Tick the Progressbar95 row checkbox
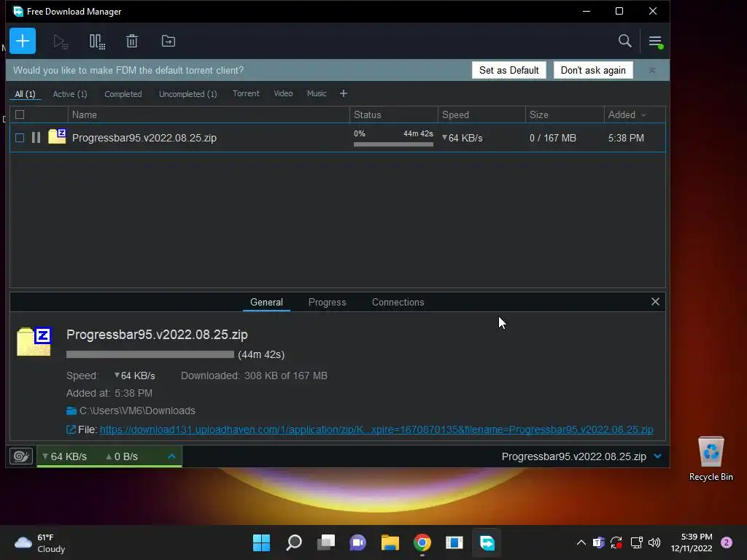747x560 pixels. [20, 138]
